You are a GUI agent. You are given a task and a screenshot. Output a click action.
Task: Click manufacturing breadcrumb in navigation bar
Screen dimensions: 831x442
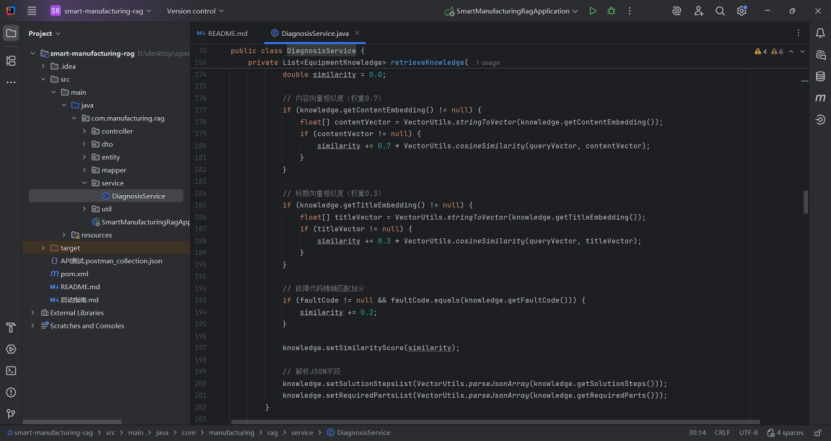coord(232,432)
